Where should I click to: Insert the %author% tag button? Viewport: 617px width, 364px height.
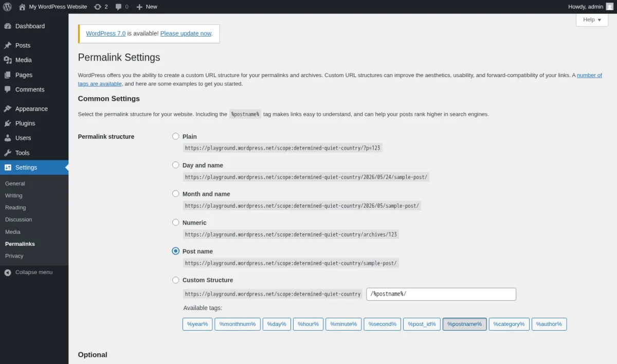[549, 324]
